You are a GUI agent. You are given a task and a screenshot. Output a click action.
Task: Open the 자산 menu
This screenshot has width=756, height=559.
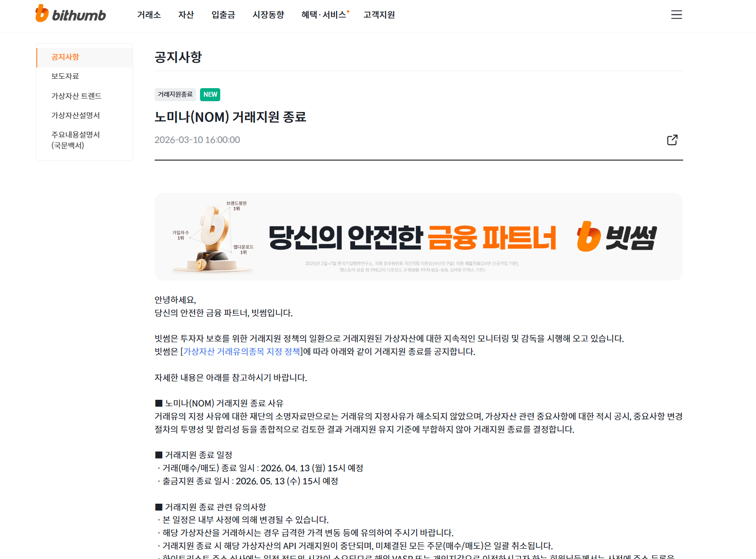pyautogui.click(x=186, y=15)
